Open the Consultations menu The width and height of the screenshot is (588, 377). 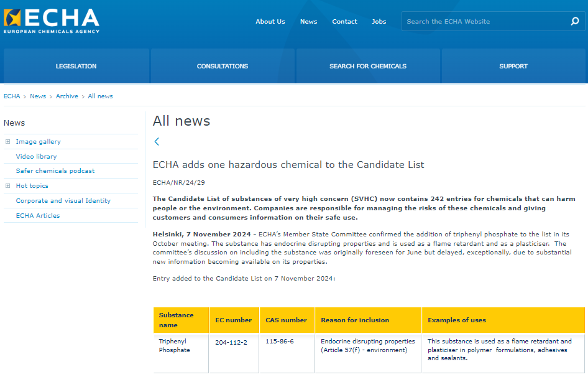click(222, 66)
